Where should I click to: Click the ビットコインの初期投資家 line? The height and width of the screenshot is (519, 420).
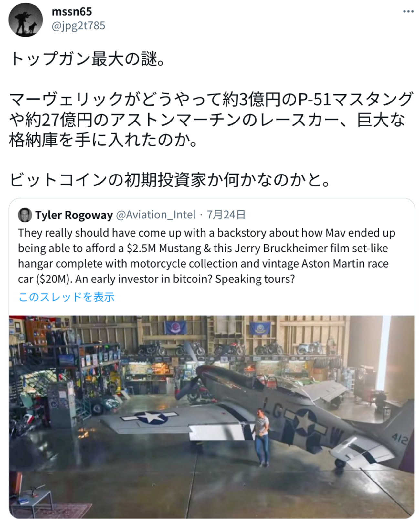click(x=170, y=180)
